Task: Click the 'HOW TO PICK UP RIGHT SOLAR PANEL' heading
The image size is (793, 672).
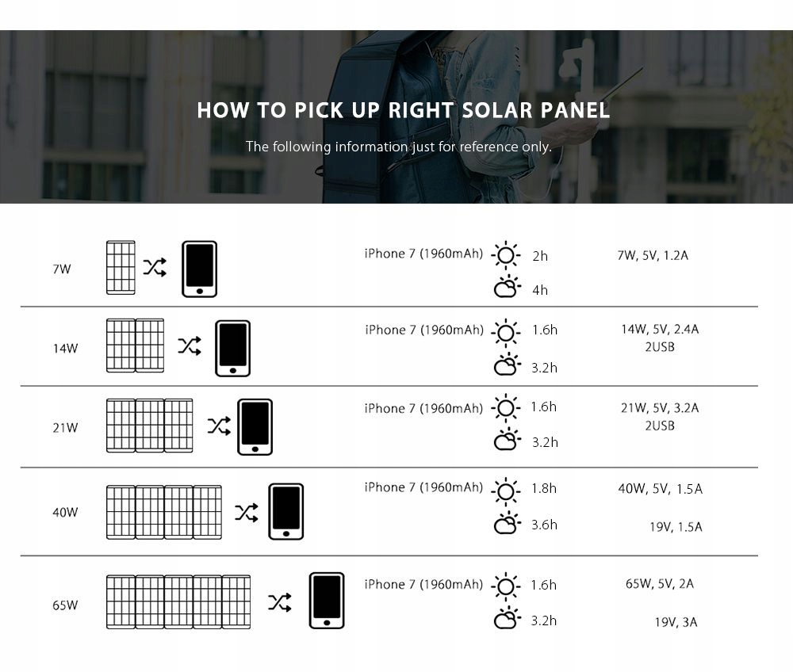Action: click(x=403, y=110)
